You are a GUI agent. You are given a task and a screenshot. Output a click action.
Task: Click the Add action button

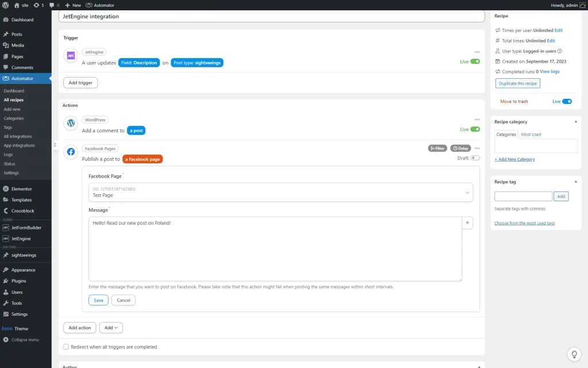click(x=79, y=328)
